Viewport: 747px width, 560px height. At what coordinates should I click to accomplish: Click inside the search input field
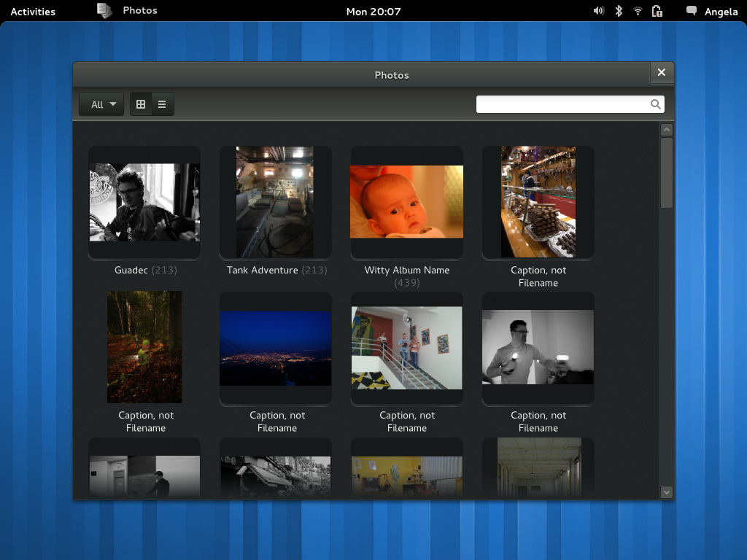tap(562, 104)
